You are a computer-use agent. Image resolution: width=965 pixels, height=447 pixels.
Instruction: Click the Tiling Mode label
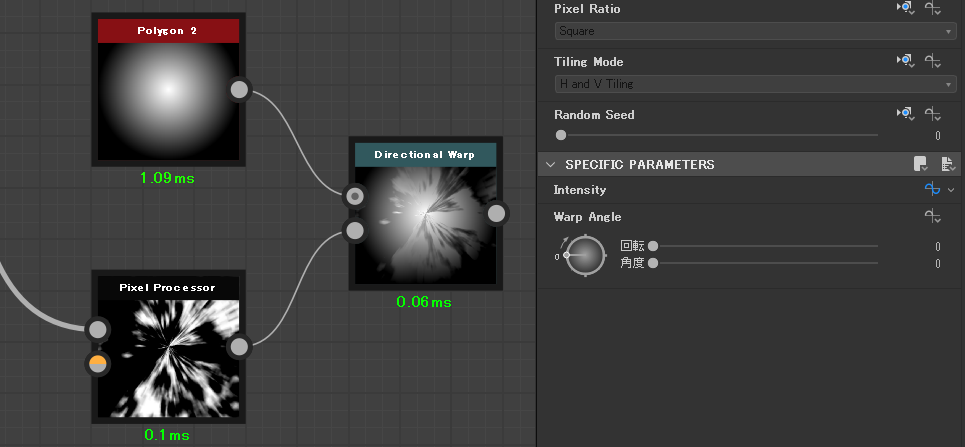click(x=588, y=62)
